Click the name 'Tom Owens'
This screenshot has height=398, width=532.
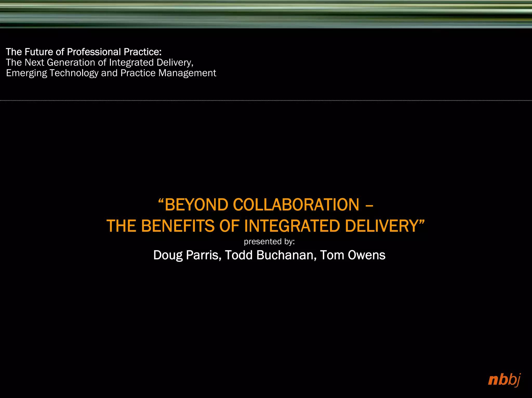pos(353,255)
